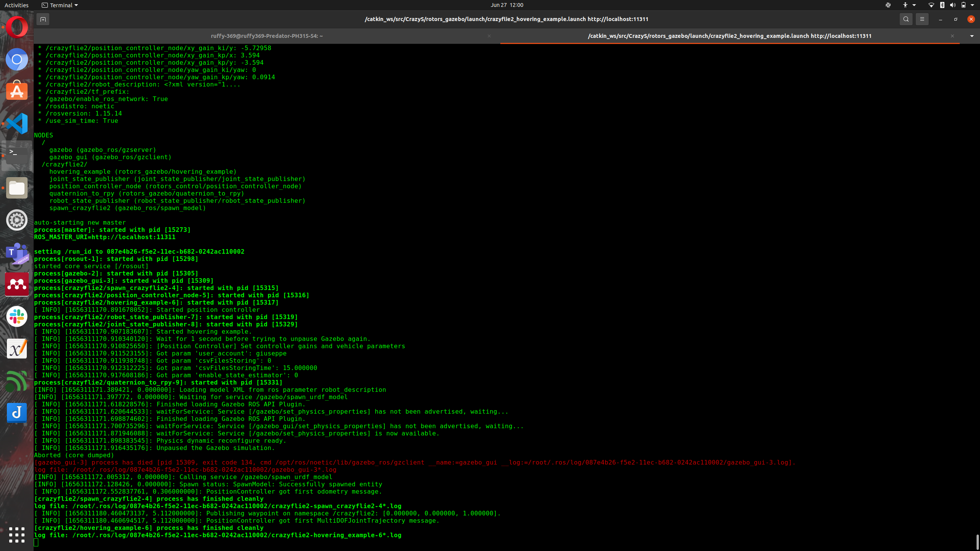Open Settings gear from the dock
The height and width of the screenshot is (551, 980).
(x=17, y=220)
